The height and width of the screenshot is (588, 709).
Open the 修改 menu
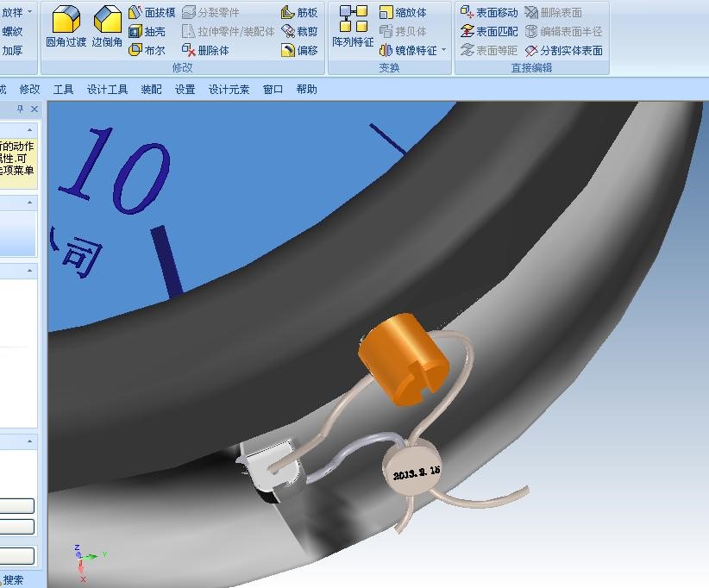[x=30, y=90]
